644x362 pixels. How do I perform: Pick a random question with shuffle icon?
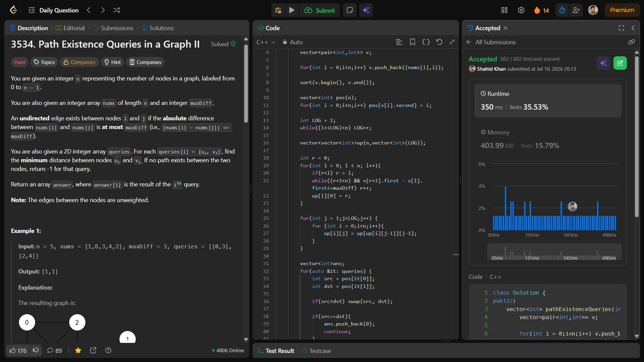coord(117,10)
